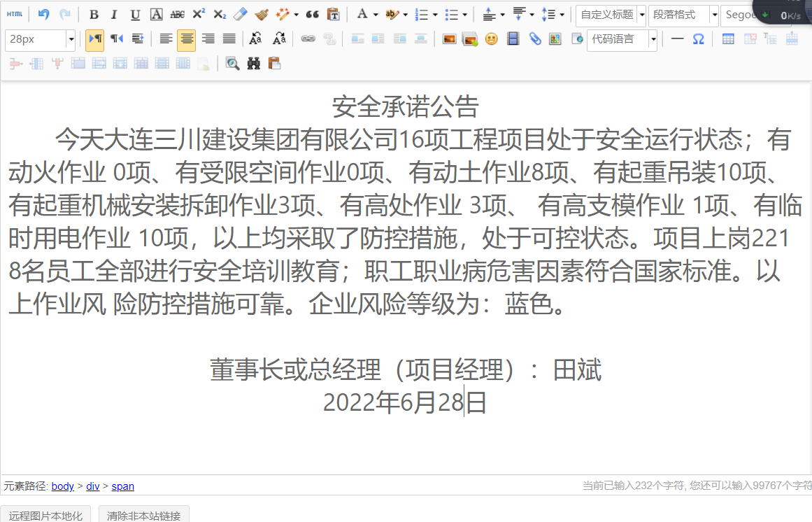The image size is (812, 522).
Task: Apply the background highlight color
Action: coord(392,15)
